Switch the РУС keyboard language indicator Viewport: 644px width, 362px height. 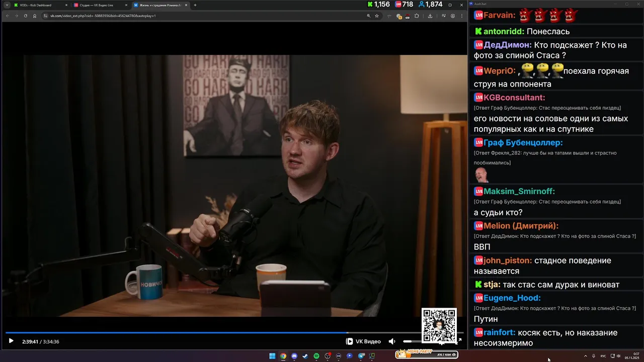603,356
